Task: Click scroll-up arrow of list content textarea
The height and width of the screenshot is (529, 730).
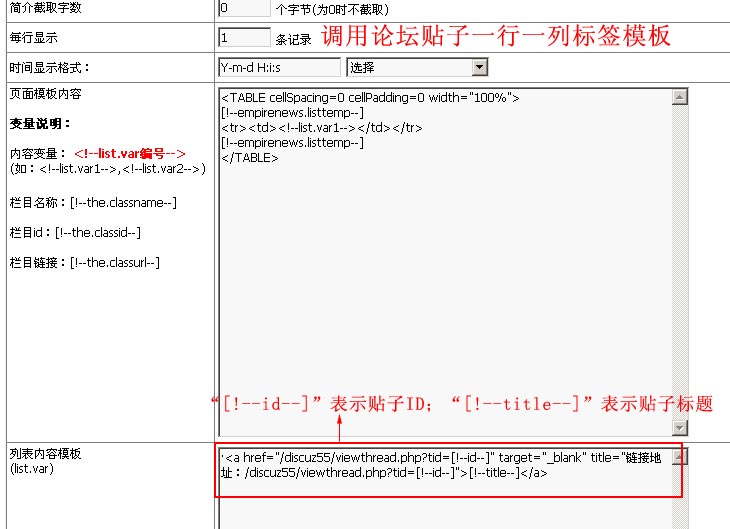Action: [x=680, y=457]
